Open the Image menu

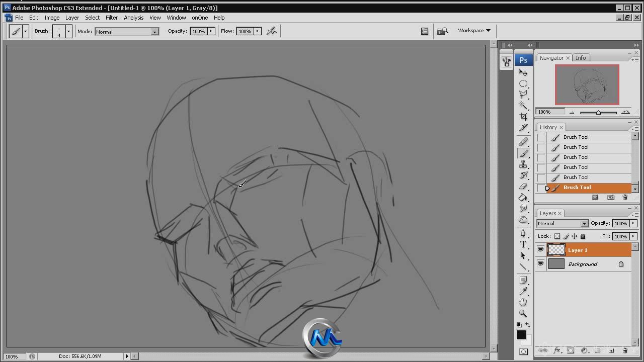(52, 18)
